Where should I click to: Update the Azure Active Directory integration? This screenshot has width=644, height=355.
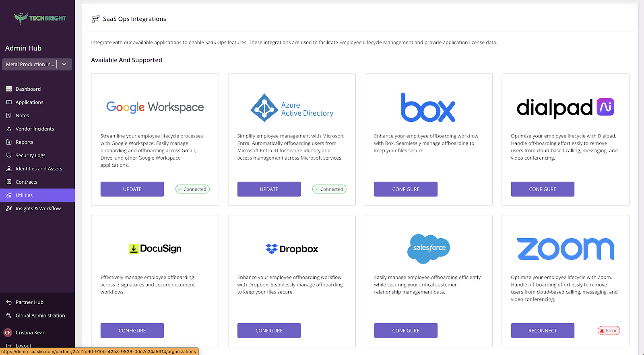pos(269,189)
